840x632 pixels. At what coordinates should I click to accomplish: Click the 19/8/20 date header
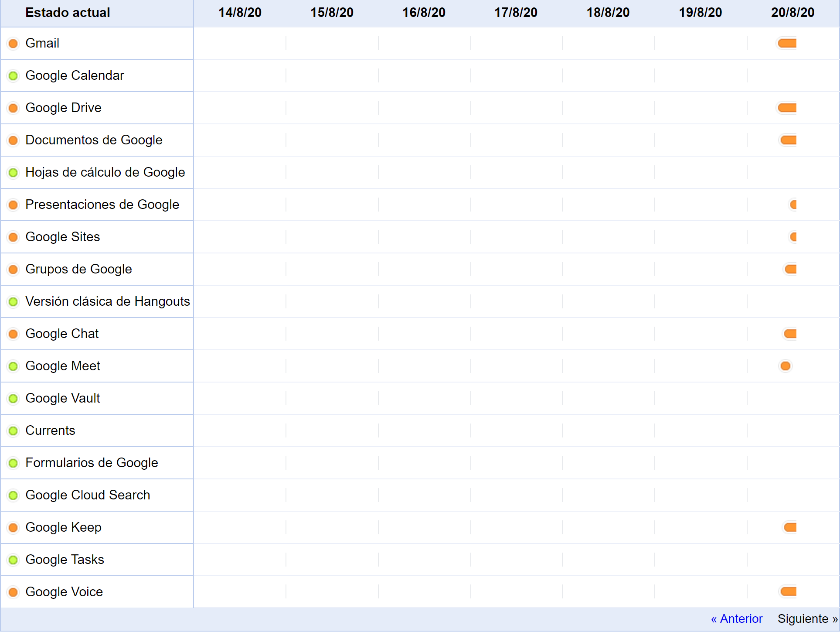[x=701, y=13]
